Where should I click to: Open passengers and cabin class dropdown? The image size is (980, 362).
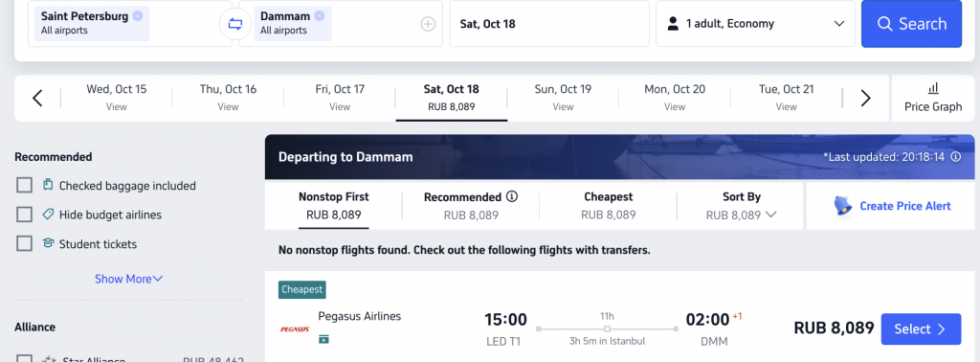[755, 24]
